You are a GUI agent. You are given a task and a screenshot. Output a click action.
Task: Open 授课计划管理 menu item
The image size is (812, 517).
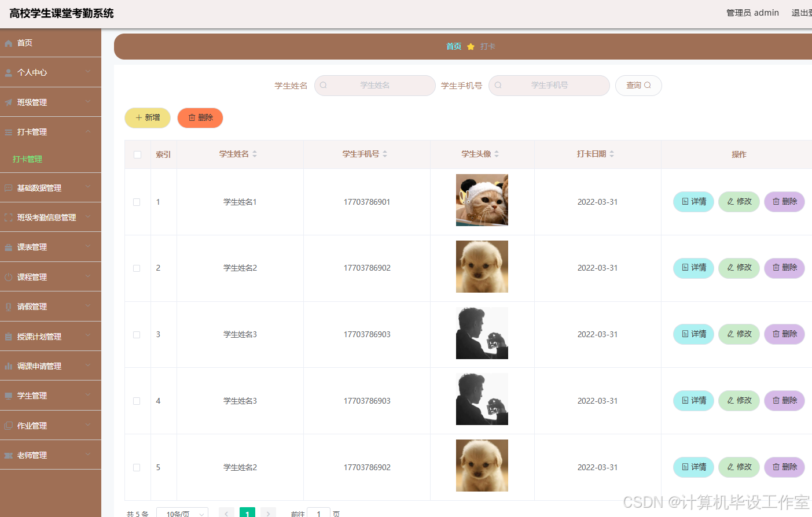[x=50, y=337]
